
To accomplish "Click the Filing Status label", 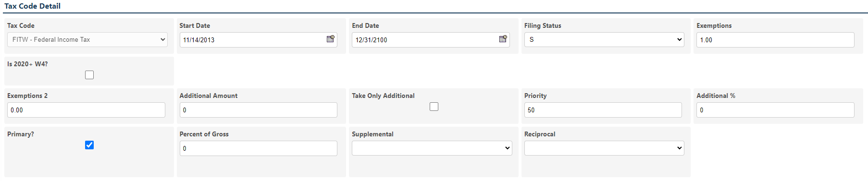I will point(543,25).
